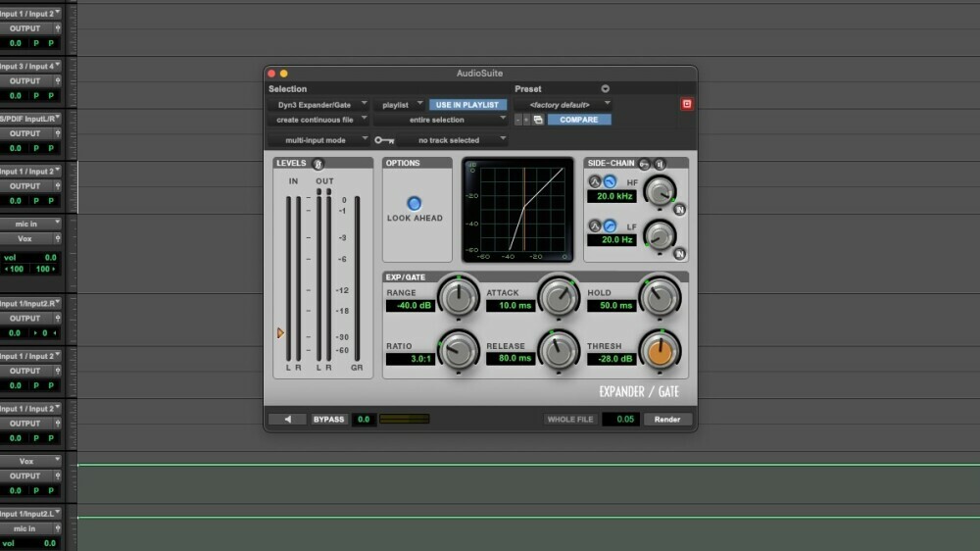The height and width of the screenshot is (551, 980).
Task: Toggle the WHOLE FILE button
Action: click(x=570, y=419)
